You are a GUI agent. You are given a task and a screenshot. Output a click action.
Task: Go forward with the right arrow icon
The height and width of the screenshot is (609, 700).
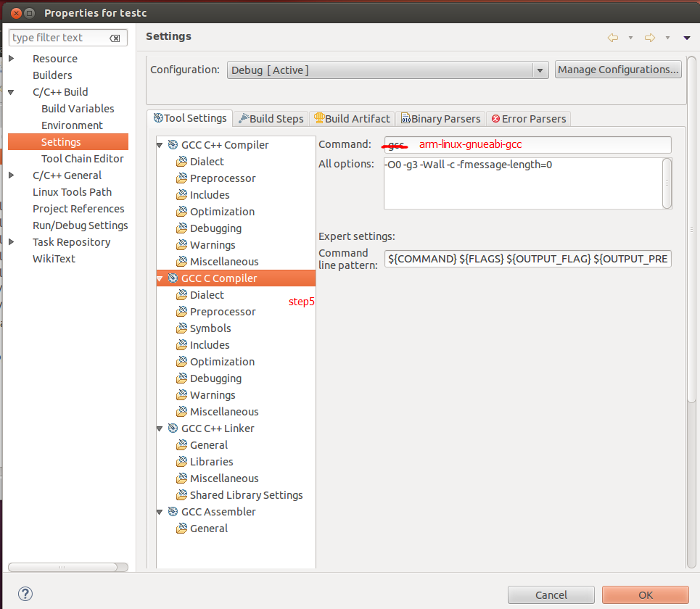pyautogui.click(x=650, y=38)
